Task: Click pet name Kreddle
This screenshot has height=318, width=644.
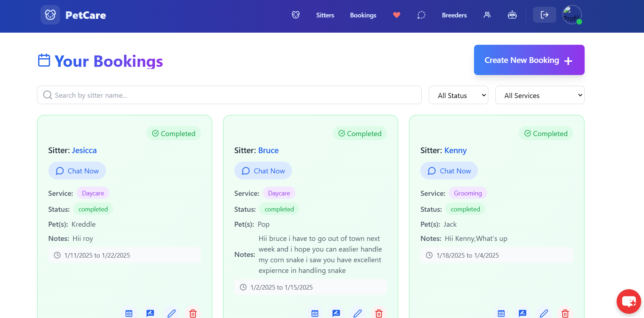Action: tap(84, 224)
